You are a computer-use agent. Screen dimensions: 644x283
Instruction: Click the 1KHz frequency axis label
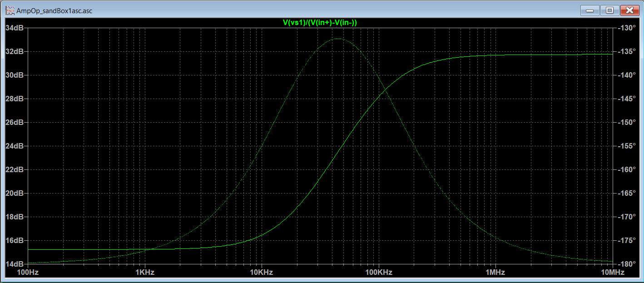click(x=145, y=273)
